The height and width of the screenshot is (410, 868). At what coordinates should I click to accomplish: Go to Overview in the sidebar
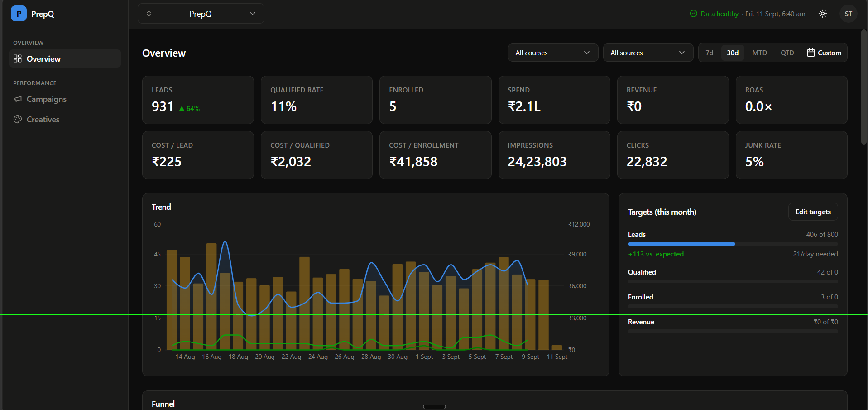pos(65,58)
